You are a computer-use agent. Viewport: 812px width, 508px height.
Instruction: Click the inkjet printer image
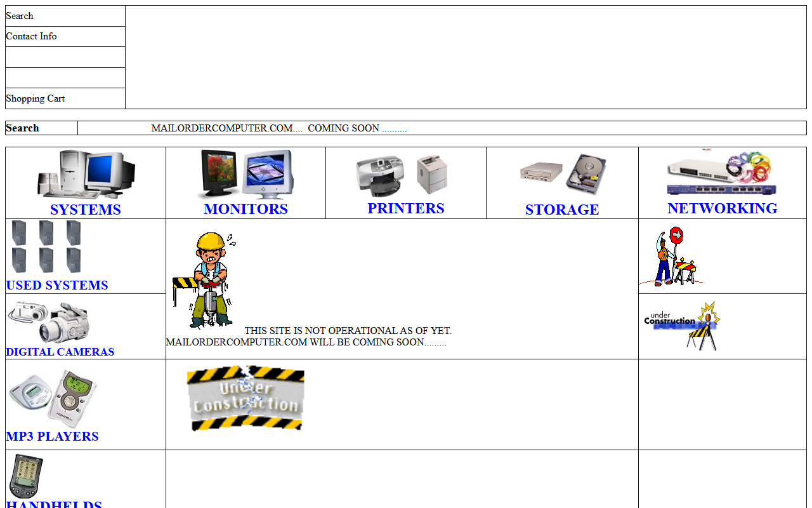(x=379, y=175)
